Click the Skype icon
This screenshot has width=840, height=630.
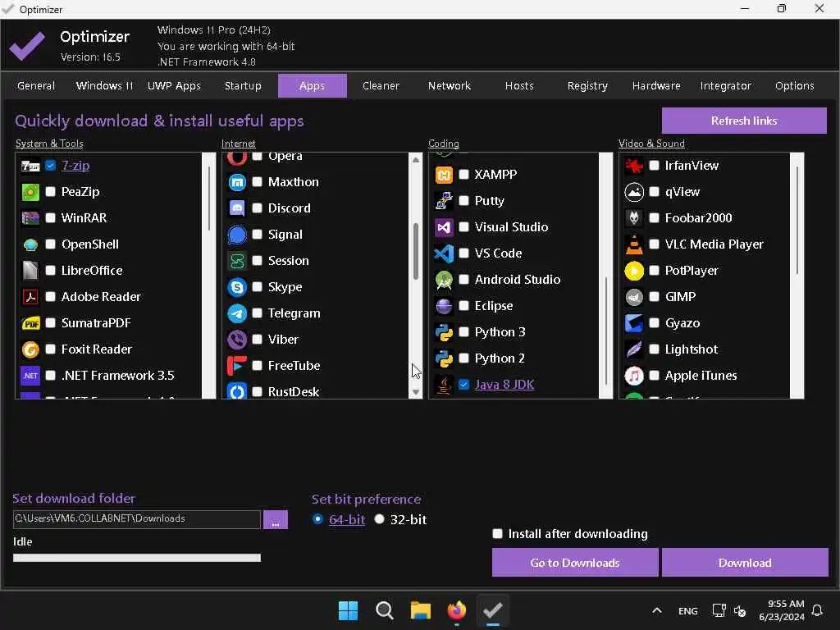237,286
